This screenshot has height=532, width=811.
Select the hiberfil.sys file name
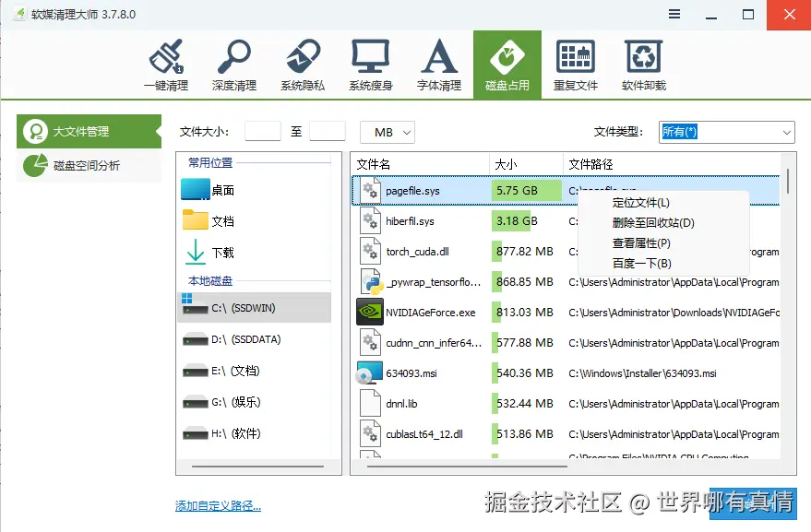(x=410, y=221)
